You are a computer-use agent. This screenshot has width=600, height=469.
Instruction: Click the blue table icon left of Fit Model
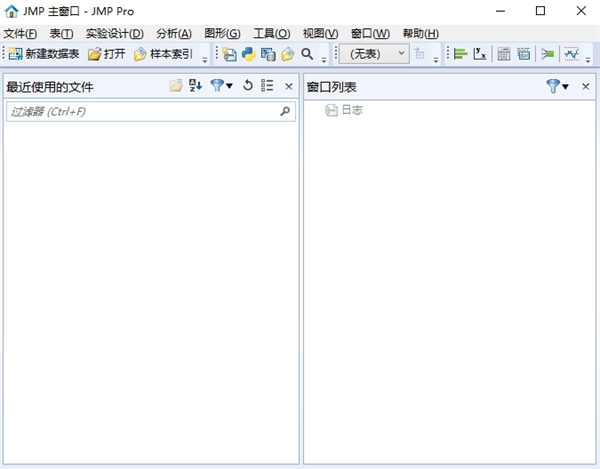tap(523, 54)
